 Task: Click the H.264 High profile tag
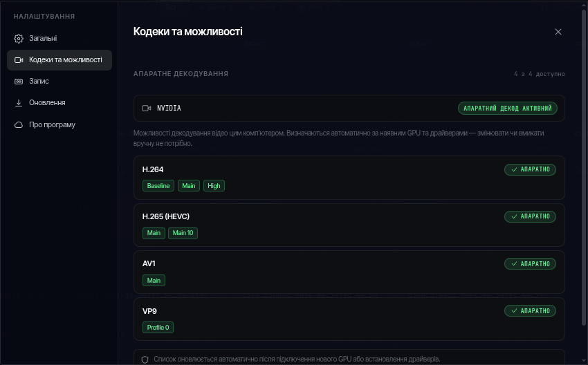click(214, 186)
